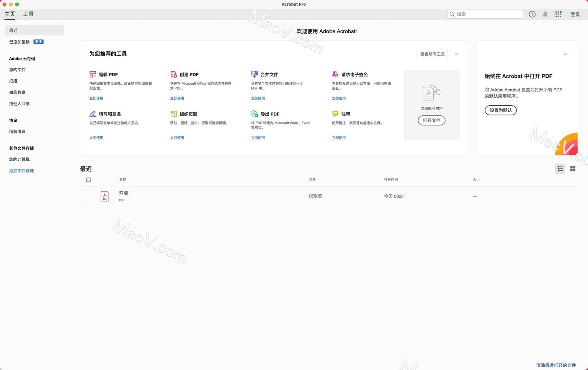Sort by the 大小 column header
The height and width of the screenshot is (370, 588).
[x=476, y=180]
